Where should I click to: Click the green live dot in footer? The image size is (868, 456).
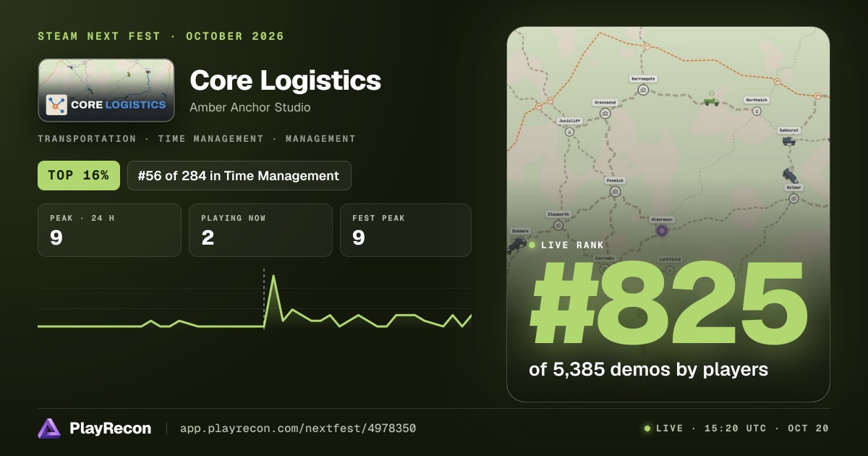[647, 428]
